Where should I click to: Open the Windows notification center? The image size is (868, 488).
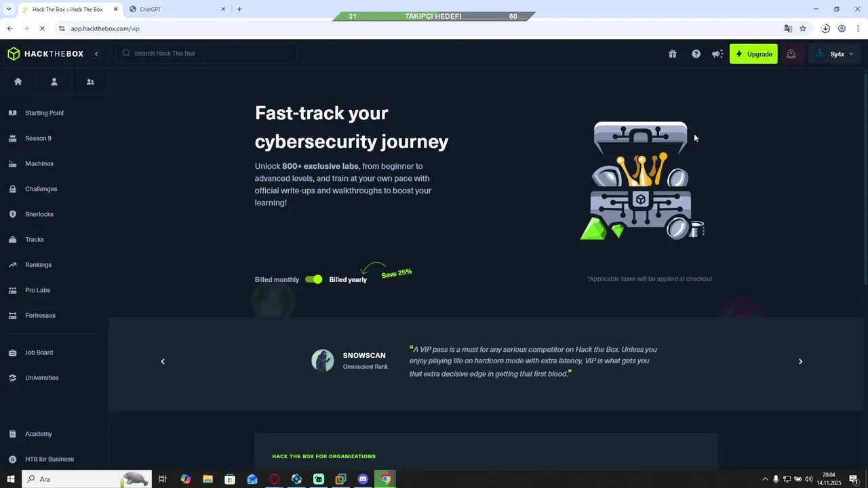(x=854, y=479)
